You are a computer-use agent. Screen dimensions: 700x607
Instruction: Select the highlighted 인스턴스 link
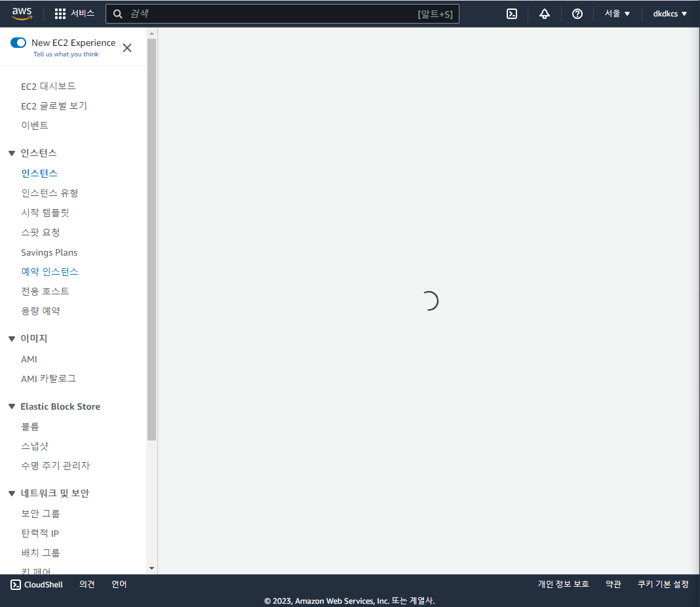point(39,173)
